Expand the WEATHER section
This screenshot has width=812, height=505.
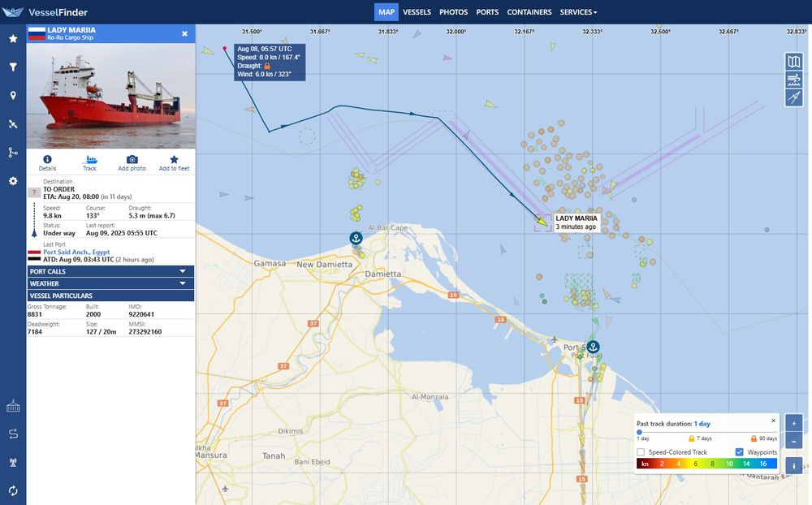110,283
